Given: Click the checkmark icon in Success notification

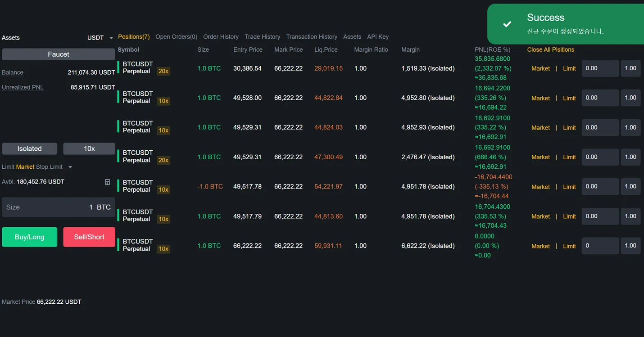Looking at the screenshot, I should coord(507,24).
